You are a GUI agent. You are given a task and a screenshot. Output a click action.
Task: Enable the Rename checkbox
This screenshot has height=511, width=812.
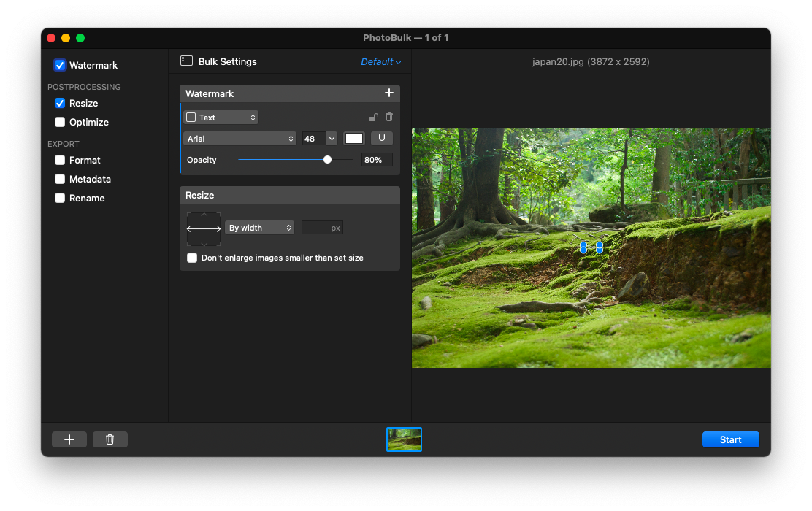coord(60,199)
